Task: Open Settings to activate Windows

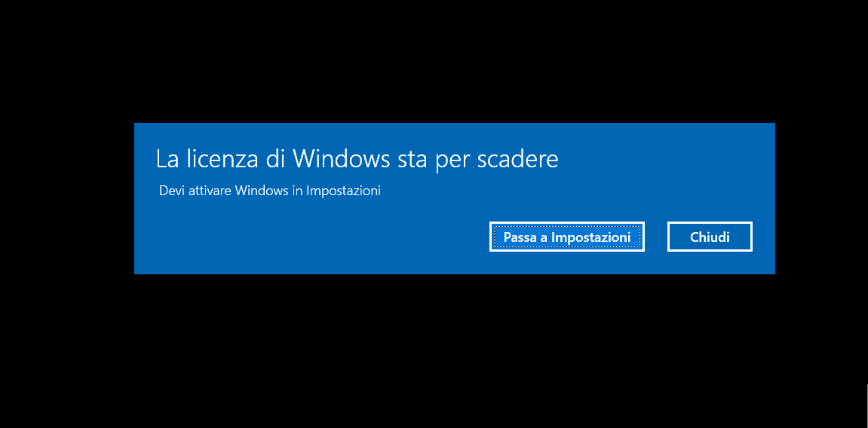Action: [x=567, y=237]
